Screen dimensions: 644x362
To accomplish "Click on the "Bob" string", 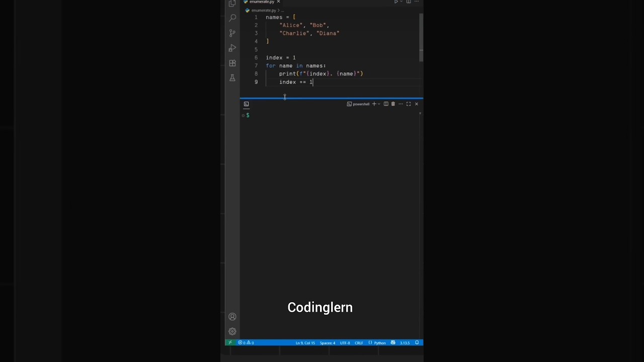I will tap(317, 25).
